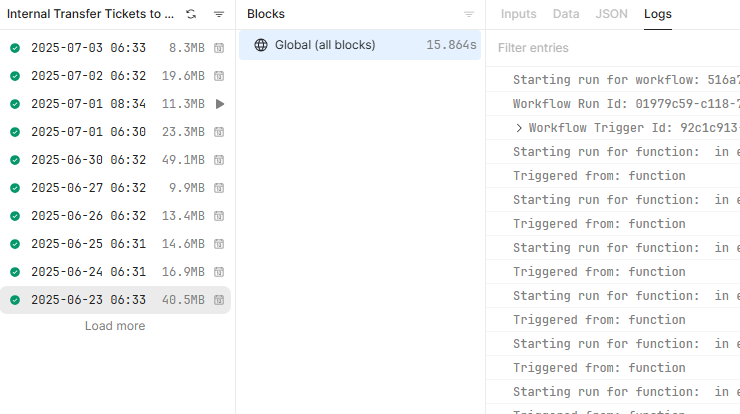Select the 2025-06-25 06:31 run

[115, 244]
